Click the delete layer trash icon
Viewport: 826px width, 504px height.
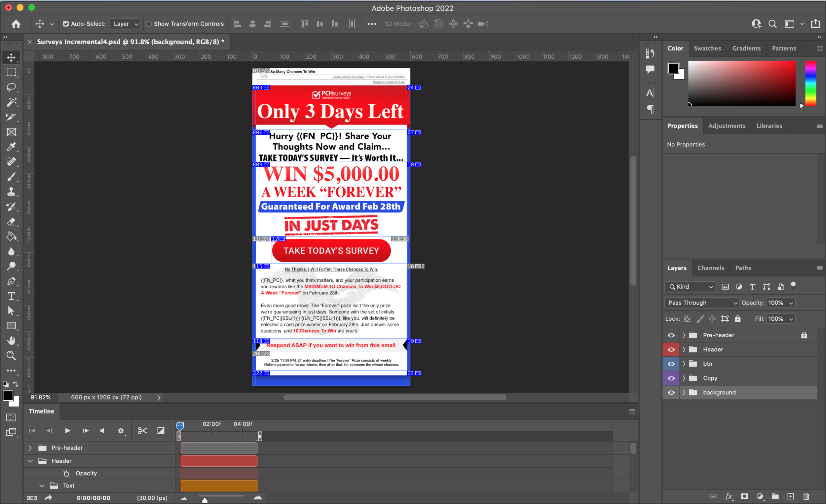[806, 496]
